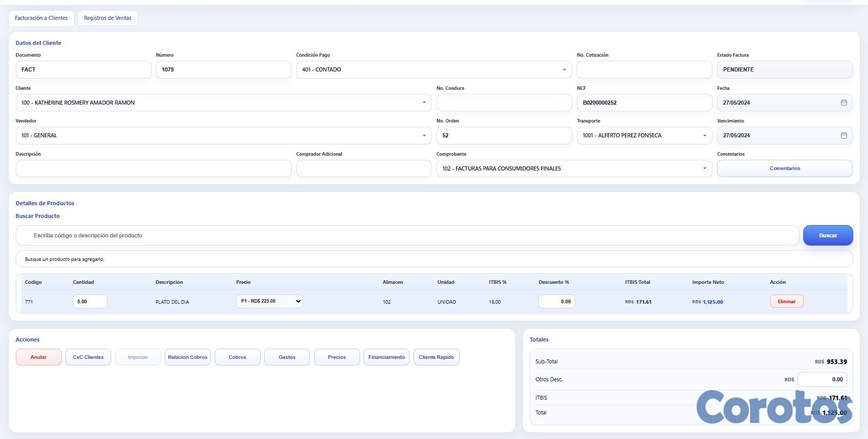Remove the PLATO DEL DIA row with Eliminar
The width and height of the screenshot is (868, 439).
pos(786,301)
